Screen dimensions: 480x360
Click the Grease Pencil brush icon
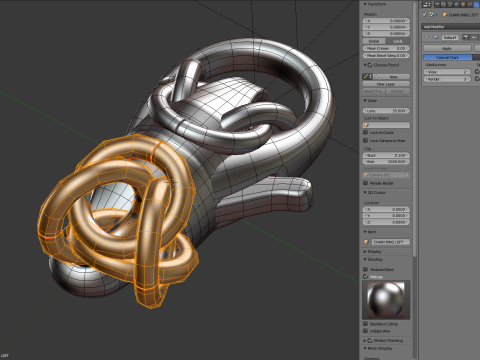366,77
